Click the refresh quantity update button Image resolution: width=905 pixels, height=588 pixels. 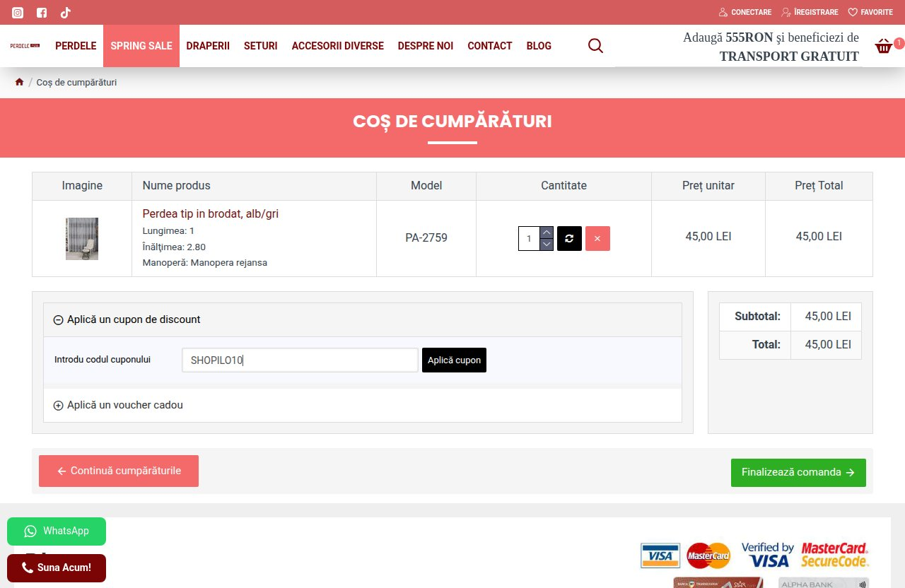coord(569,238)
